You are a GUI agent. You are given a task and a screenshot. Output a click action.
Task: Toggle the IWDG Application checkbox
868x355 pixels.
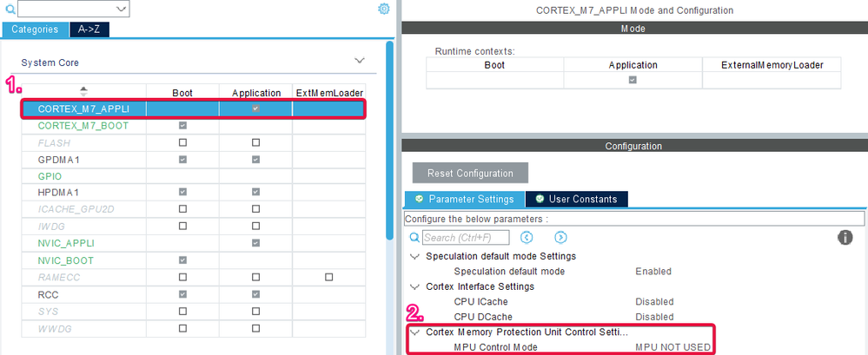pos(255,227)
